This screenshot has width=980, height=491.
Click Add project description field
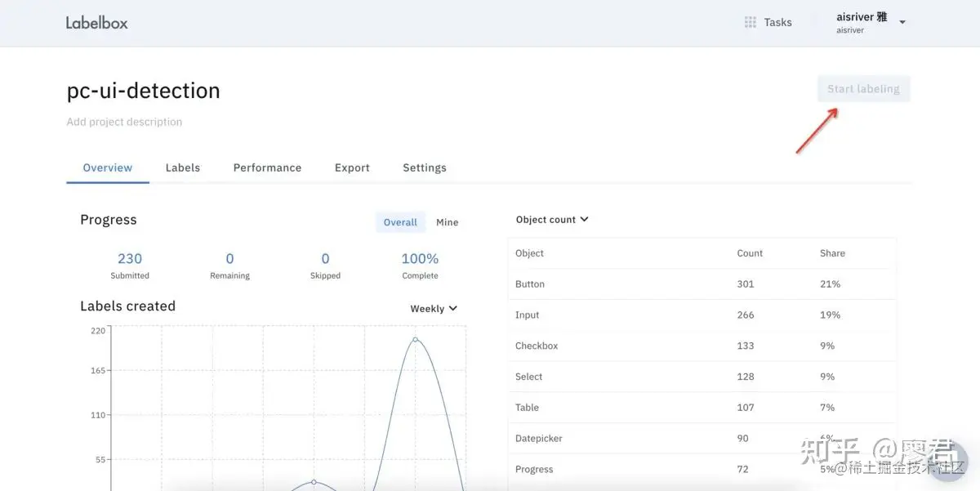(124, 122)
